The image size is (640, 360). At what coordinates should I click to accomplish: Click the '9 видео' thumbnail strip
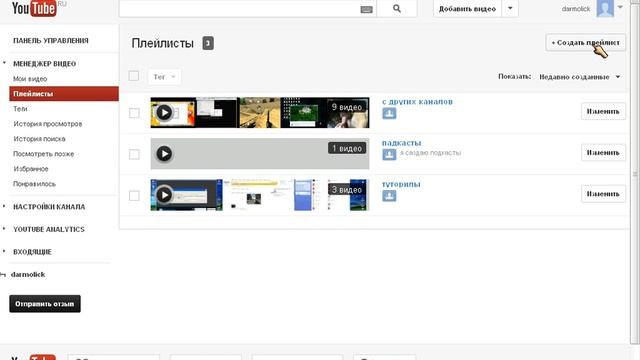tap(260, 112)
